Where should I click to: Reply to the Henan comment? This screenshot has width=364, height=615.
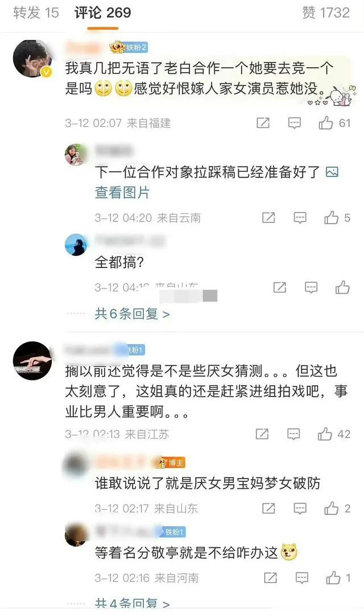(301, 578)
